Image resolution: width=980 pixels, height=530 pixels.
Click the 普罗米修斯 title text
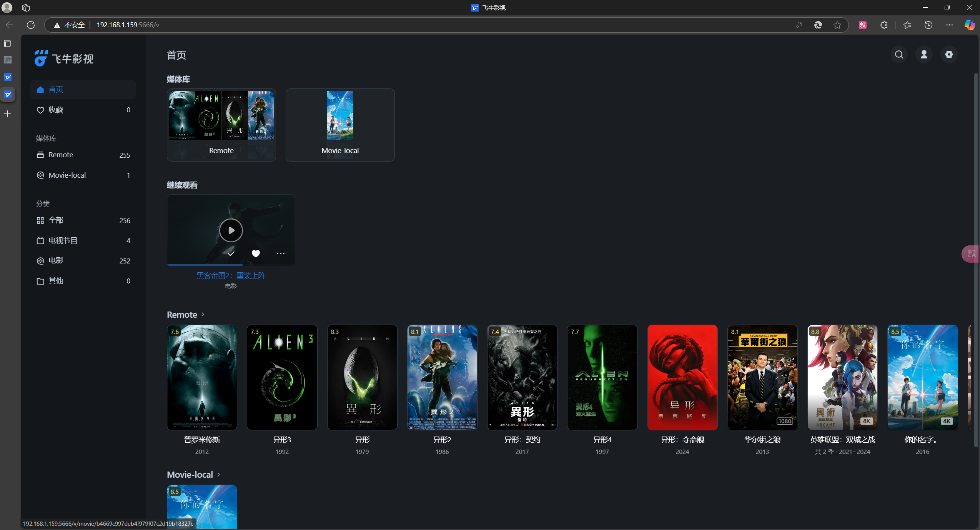(202, 440)
